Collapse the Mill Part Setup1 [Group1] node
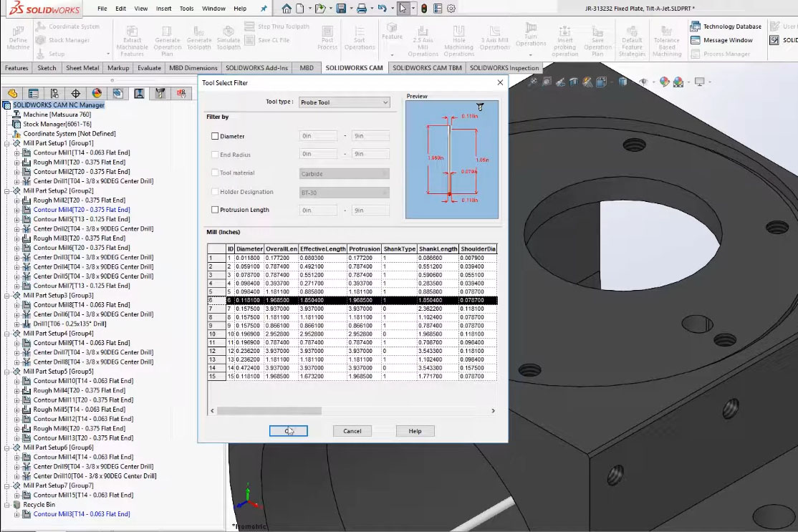Viewport: 798px width, 532px height. click(7, 143)
